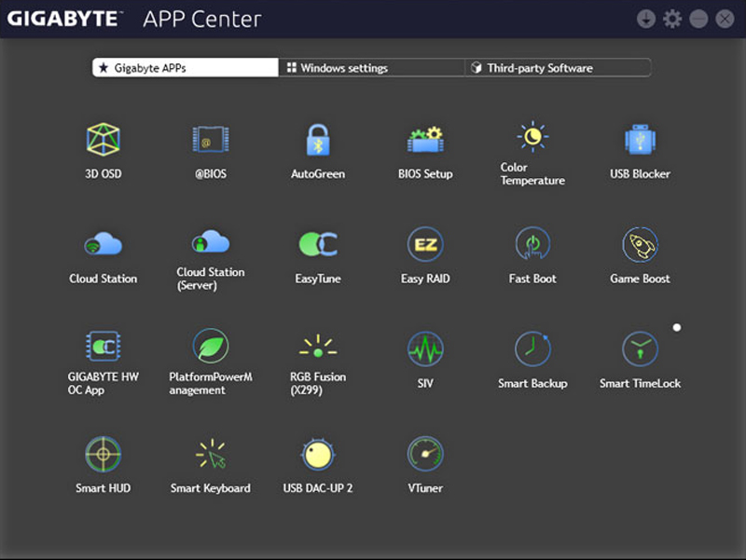Switch to Windows settings tab
Screen dimensions: 746x560
[371, 68]
